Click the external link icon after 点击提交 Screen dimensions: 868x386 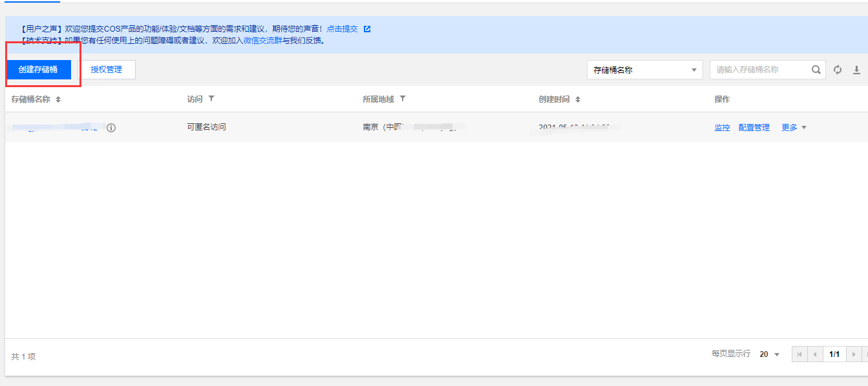[367, 28]
